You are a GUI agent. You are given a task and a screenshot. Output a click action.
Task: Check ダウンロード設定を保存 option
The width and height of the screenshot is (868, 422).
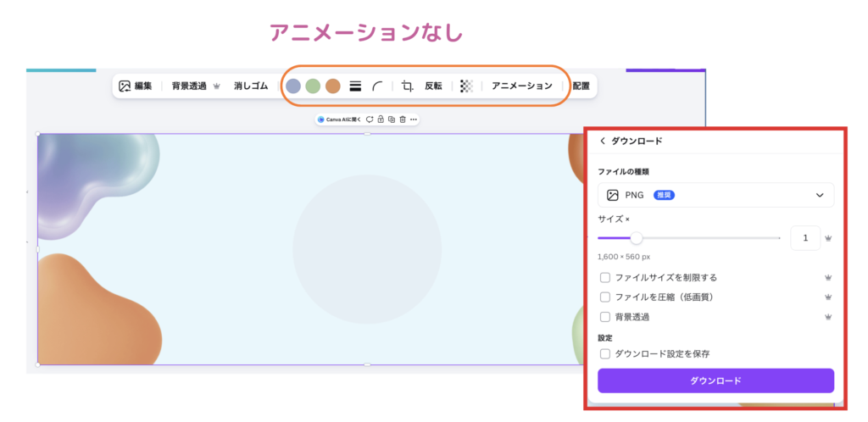point(605,353)
